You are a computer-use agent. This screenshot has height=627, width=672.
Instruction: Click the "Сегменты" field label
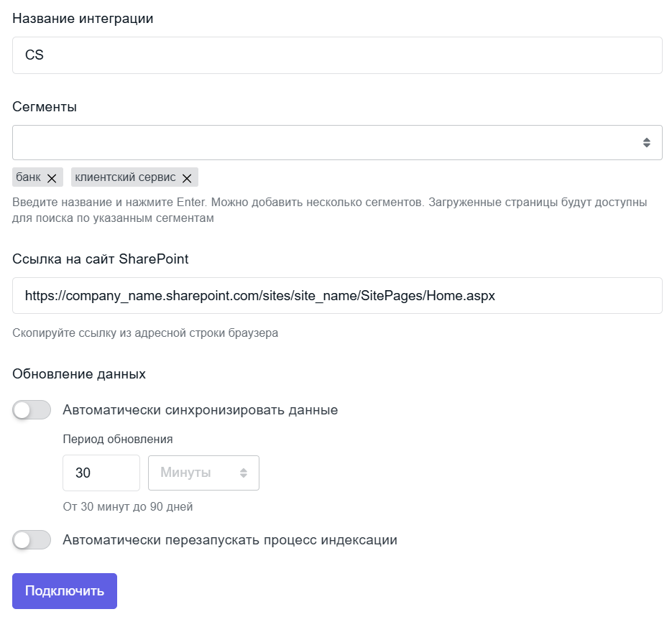[45, 107]
